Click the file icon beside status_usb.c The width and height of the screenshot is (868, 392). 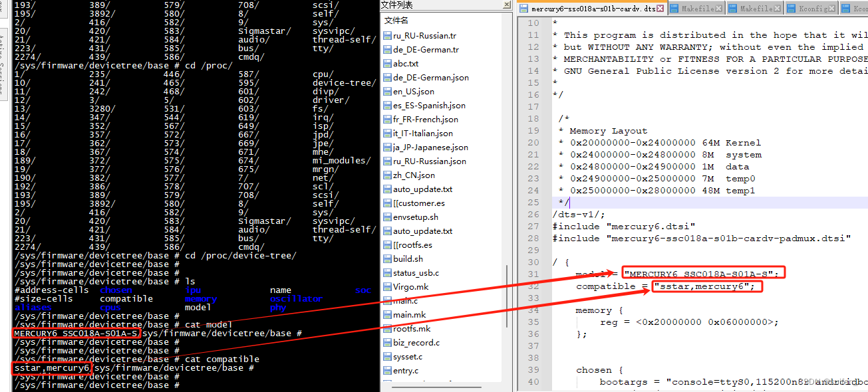point(388,273)
